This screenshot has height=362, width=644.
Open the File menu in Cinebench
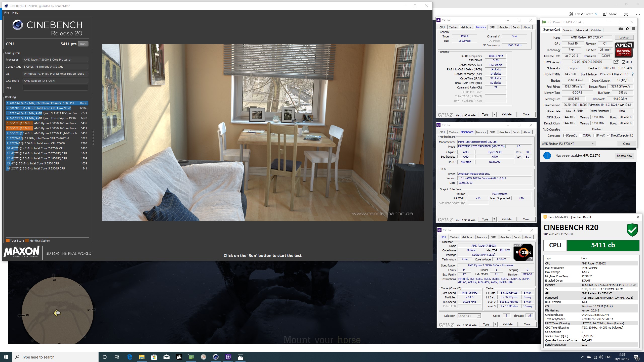coord(7,13)
